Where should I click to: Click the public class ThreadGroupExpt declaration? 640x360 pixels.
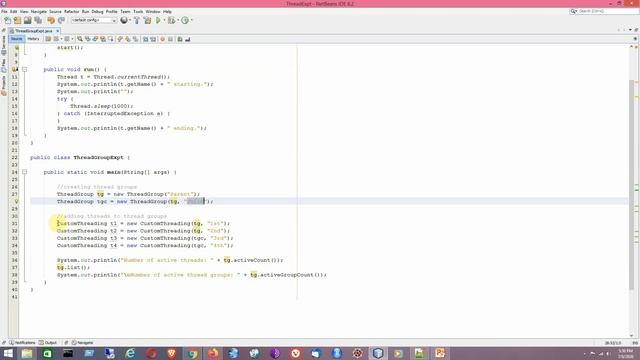coord(80,158)
